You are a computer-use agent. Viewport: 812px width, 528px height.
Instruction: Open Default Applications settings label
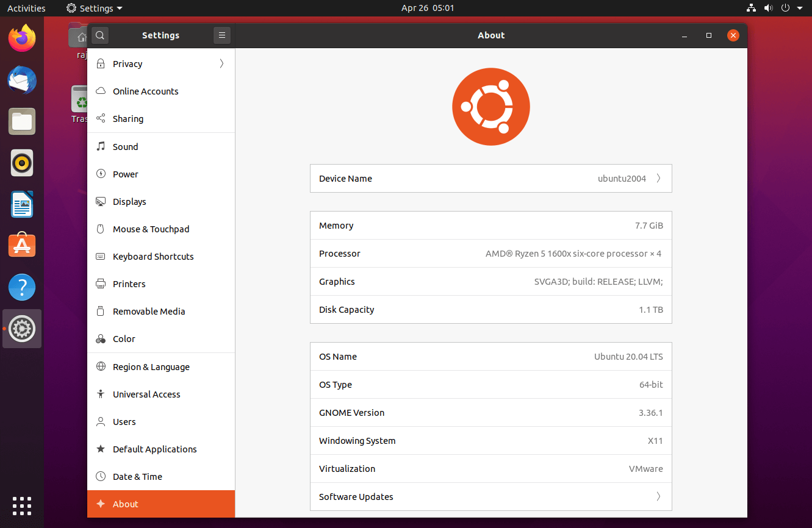point(155,449)
